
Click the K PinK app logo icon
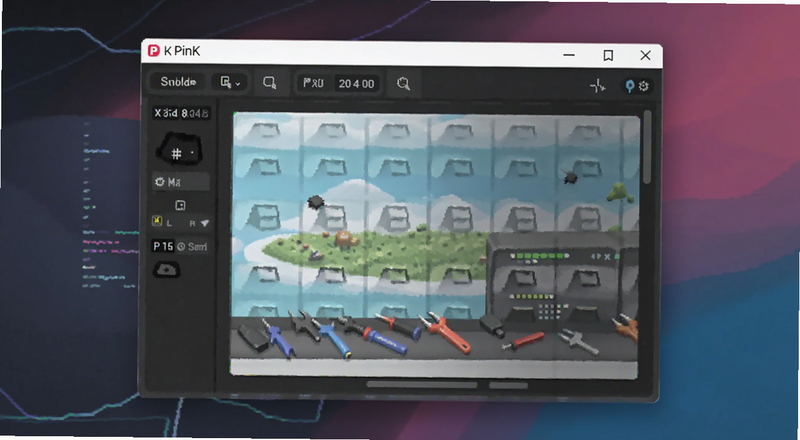[154, 51]
